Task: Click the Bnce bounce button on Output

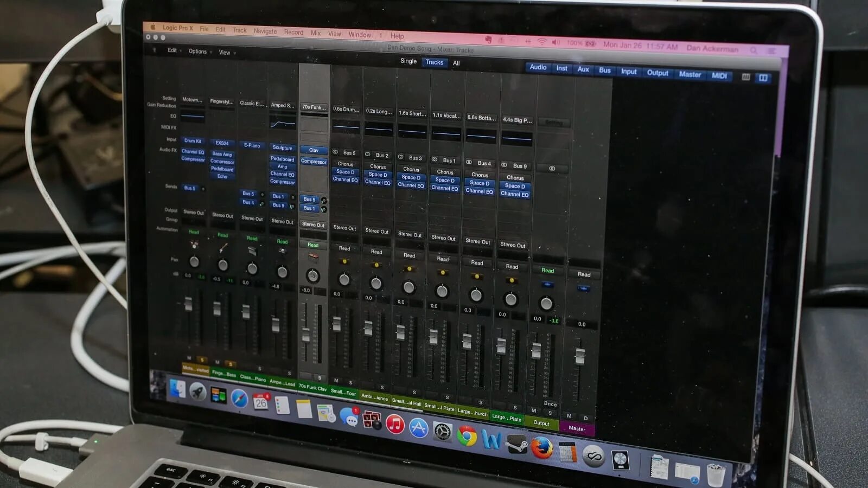Action: coord(550,404)
